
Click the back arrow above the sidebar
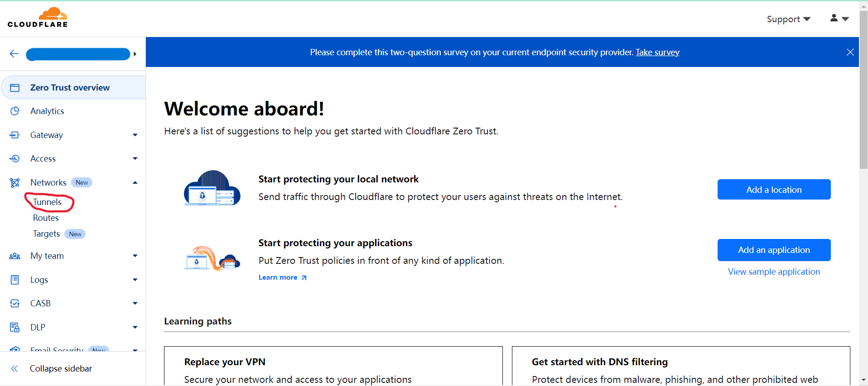(14, 54)
